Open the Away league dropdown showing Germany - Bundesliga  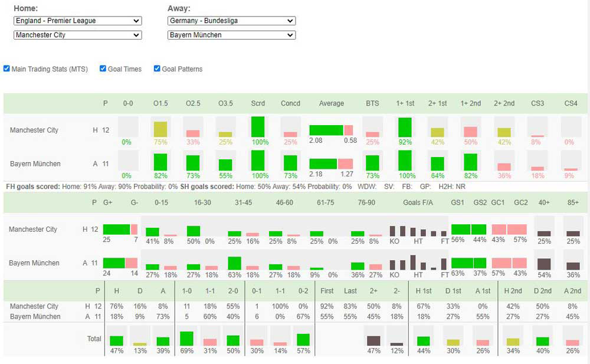pyautogui.click(x=231, y=20)
